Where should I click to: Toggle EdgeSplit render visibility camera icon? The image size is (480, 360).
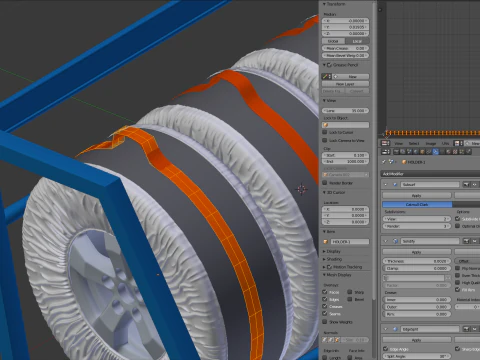466,329
